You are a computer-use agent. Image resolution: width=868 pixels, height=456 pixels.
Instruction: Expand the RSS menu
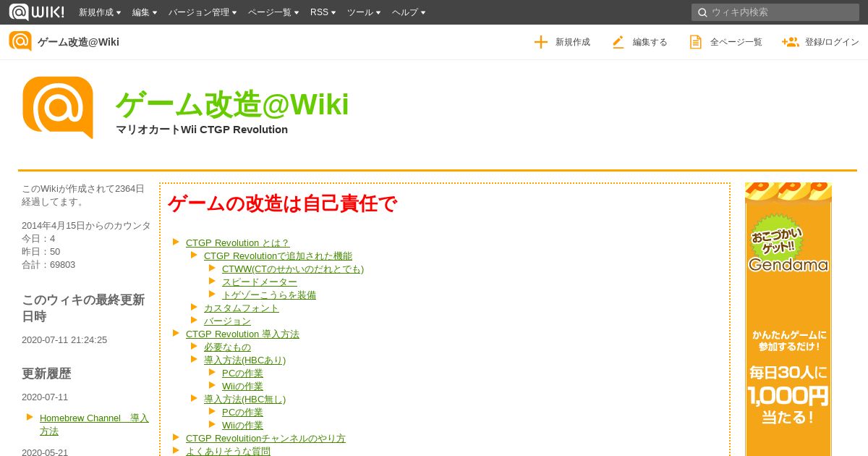(x=323, y=12)
